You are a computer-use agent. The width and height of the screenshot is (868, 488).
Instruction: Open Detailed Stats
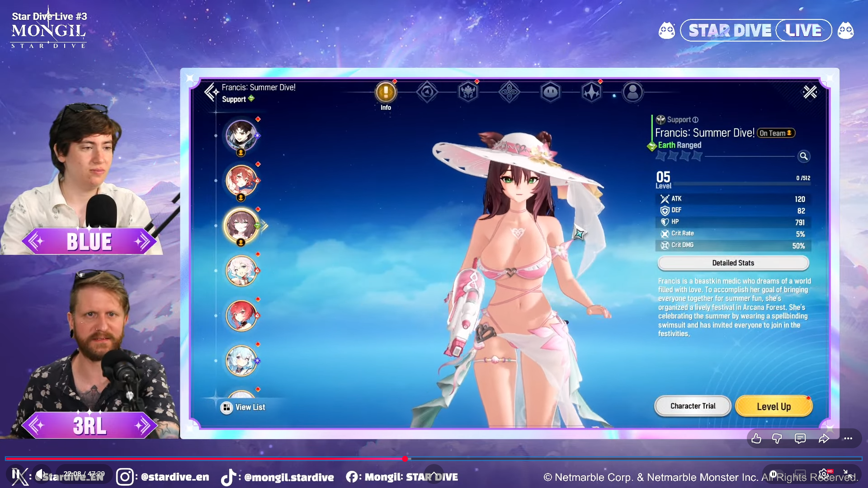733,263
